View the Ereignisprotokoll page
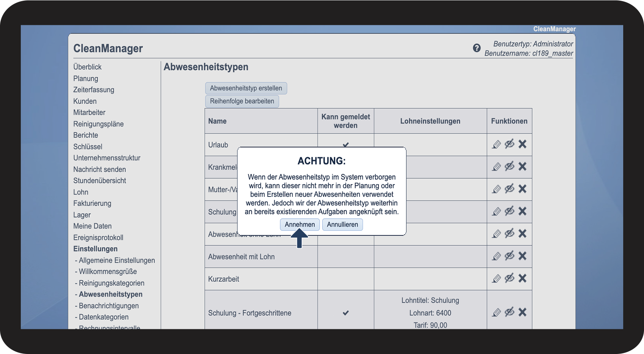Screen dimensions: 644x354 98,238
